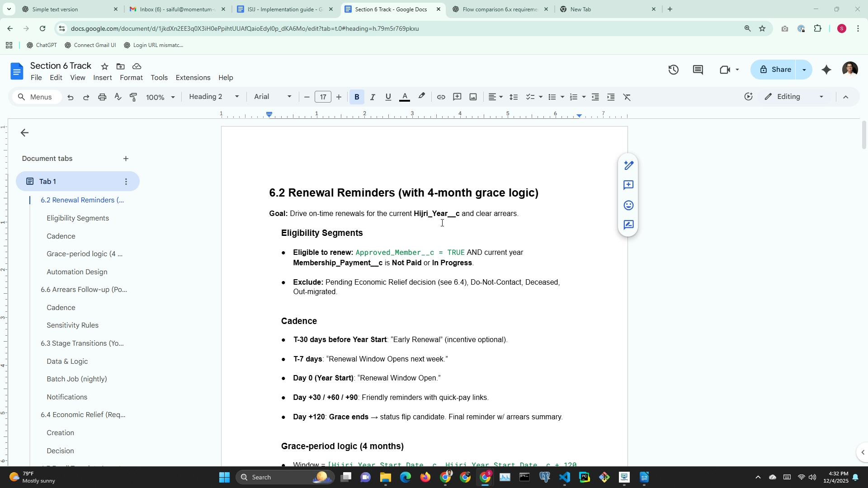Click the print icon in toolbar
This screenshot has width=868, height=488.
click(102, 97)
